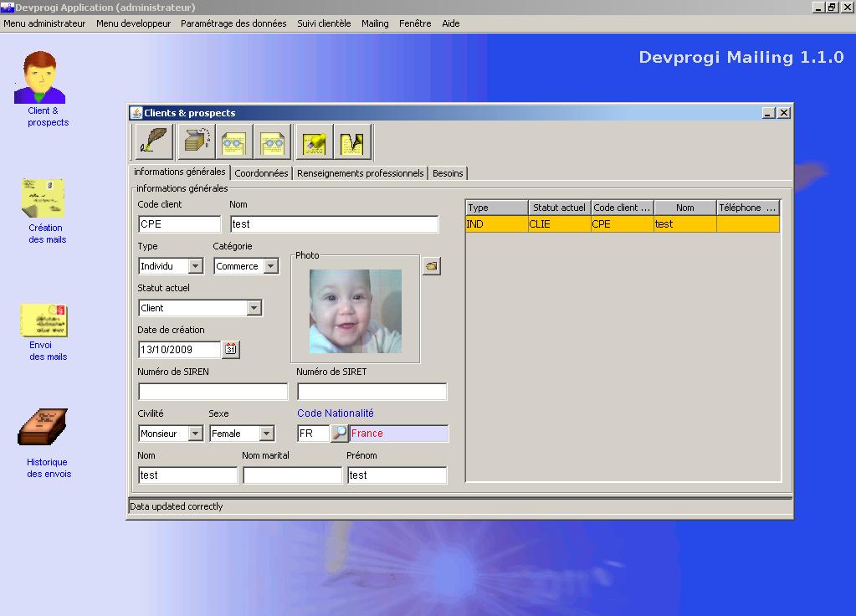This screenshot has height=616, width=856.
Task: Click the card box sorting toolbar icon
Action: [x=197, y=142]
